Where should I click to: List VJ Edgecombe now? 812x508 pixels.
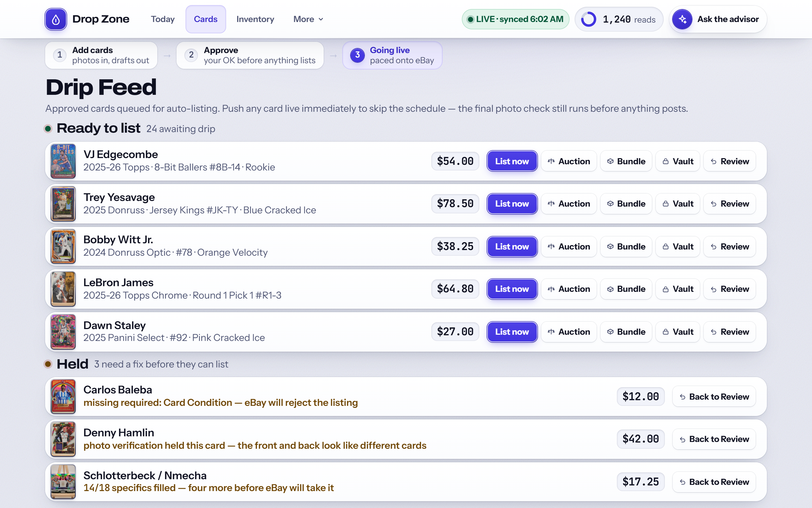512,161
